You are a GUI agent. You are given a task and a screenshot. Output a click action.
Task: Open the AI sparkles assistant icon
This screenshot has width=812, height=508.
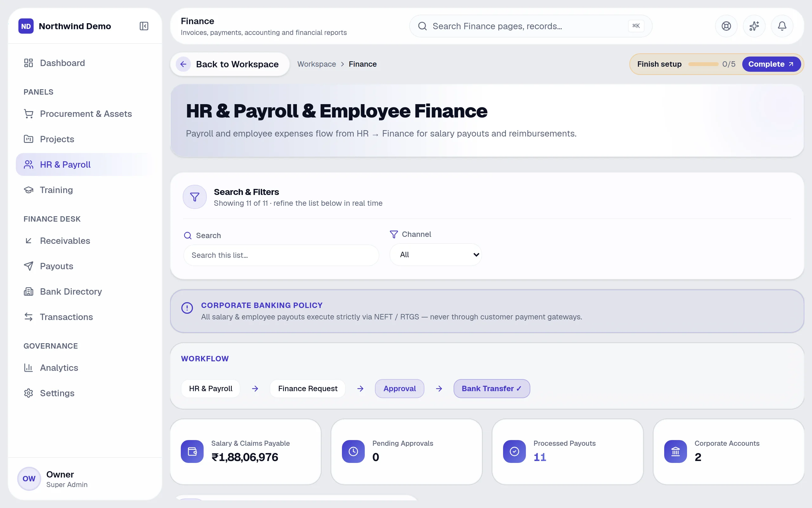[x=754, y=26]
